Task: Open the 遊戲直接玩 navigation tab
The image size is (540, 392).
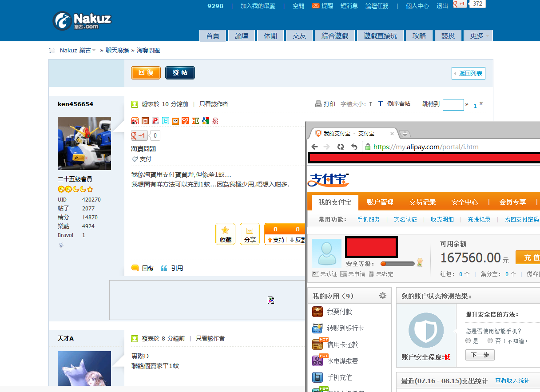Action: tap(381, 36)
